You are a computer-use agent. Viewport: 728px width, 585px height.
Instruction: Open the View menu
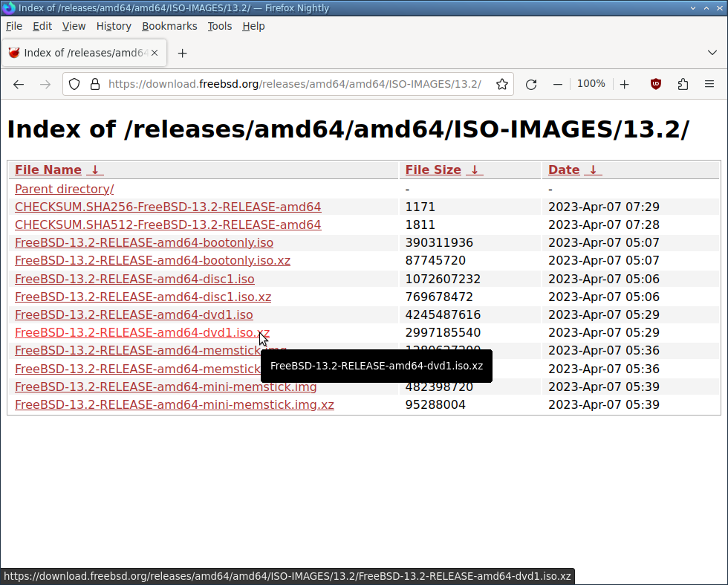pos(74,26)
